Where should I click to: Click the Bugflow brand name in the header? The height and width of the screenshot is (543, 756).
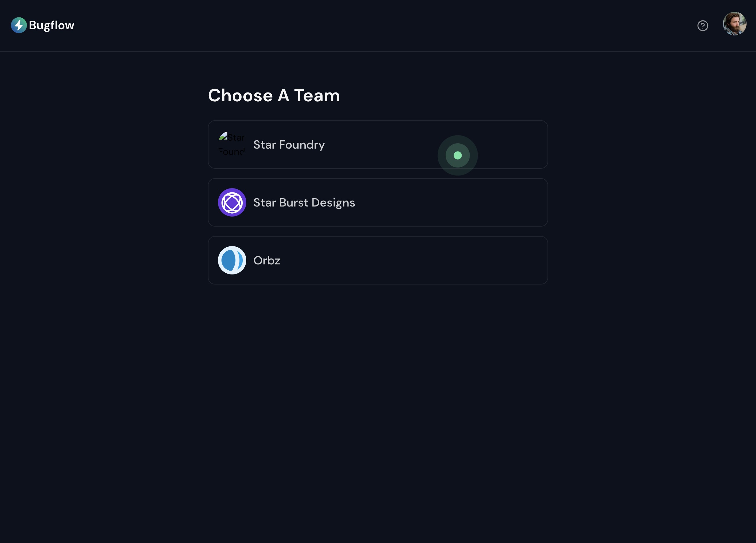51,25
